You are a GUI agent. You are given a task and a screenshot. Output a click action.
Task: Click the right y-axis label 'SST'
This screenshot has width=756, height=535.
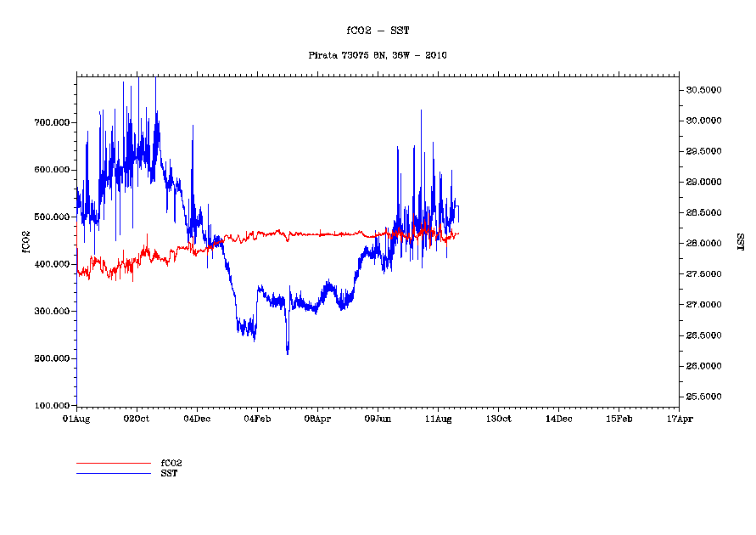(x=740, y=240)
